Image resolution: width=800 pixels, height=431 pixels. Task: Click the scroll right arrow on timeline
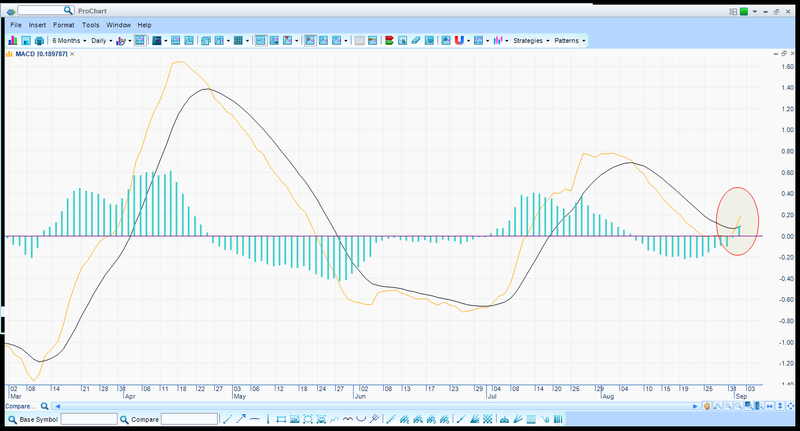click(695, 406)
